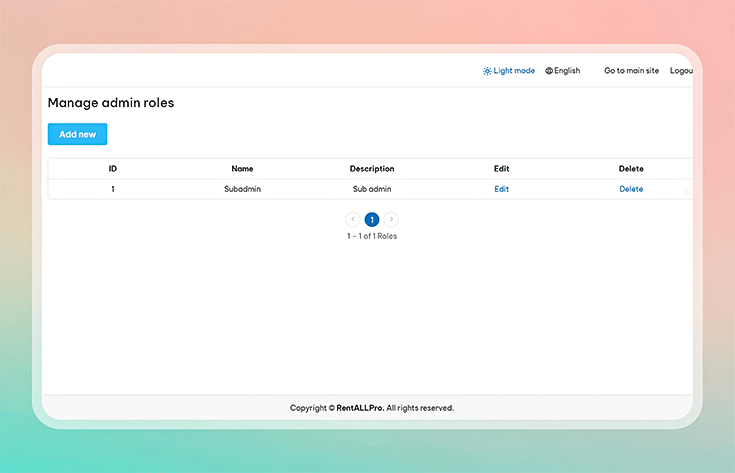Click the Sub admin description cell
The width and height of the screenshot is (735, 473).
[x=372, y=189]
